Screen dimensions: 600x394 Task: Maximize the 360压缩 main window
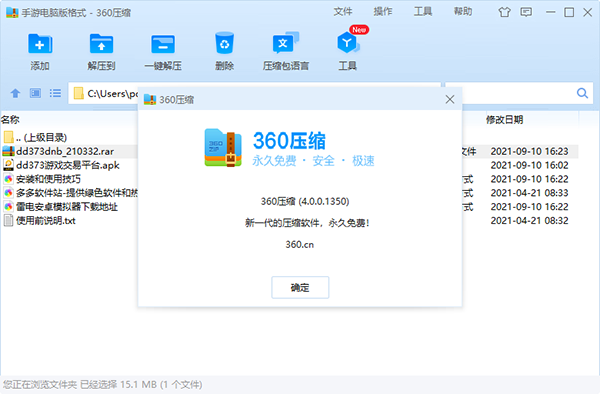pos(569,12)
